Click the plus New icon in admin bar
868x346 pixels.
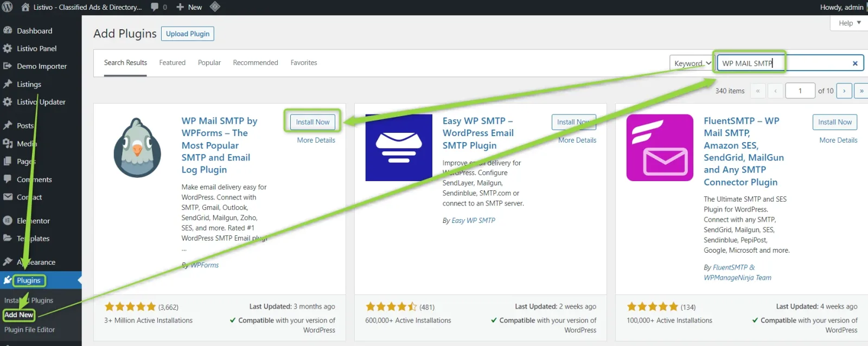pyautogui.click(x=189, y=7)
